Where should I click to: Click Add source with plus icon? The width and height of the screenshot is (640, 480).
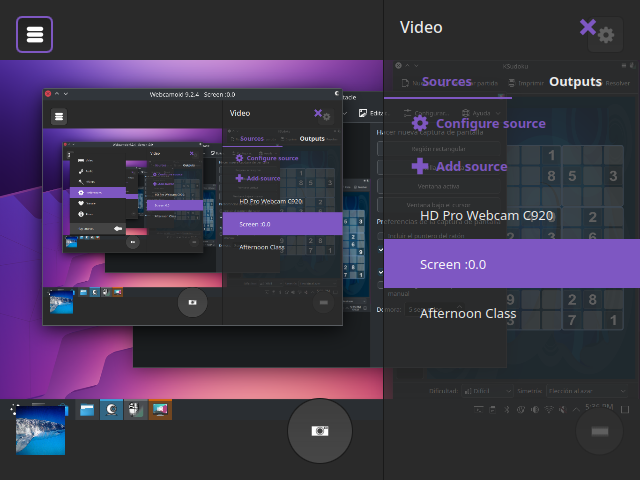tap(460, 166)
